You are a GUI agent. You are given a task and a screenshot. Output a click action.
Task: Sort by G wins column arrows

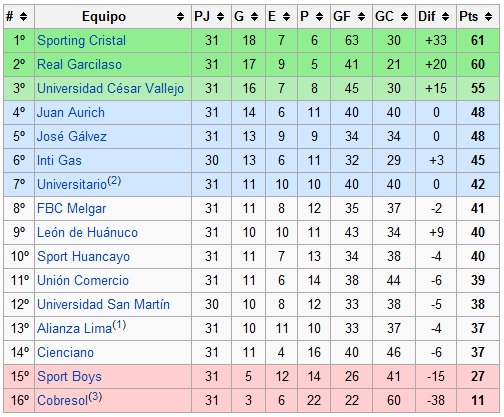point(254,16)
